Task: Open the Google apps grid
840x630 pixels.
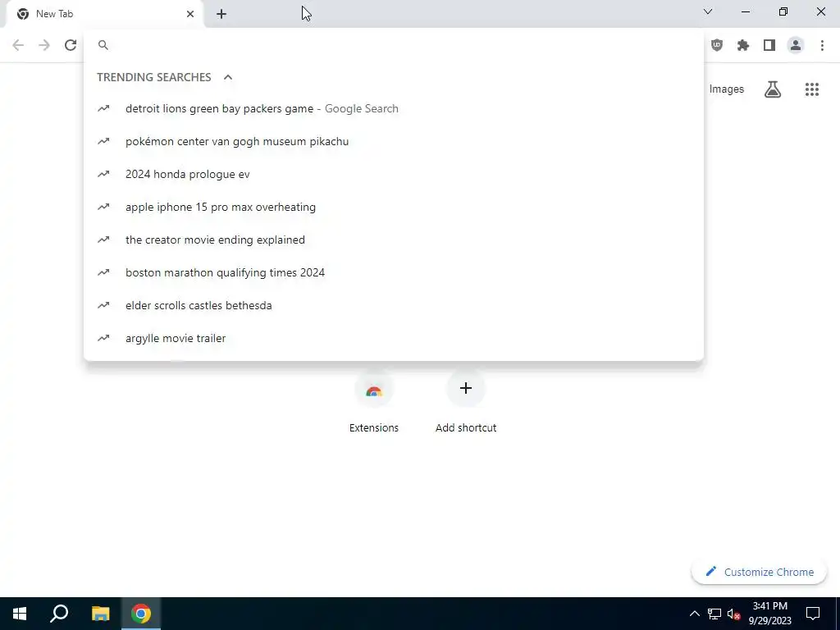Action: (811, 89)
